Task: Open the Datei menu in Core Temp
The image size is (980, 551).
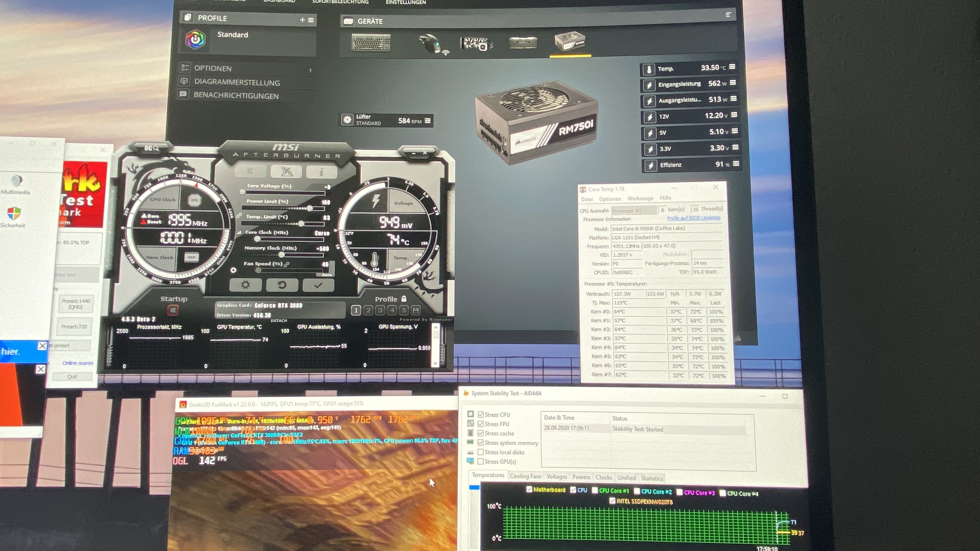Action: click(x=587, y=199)
